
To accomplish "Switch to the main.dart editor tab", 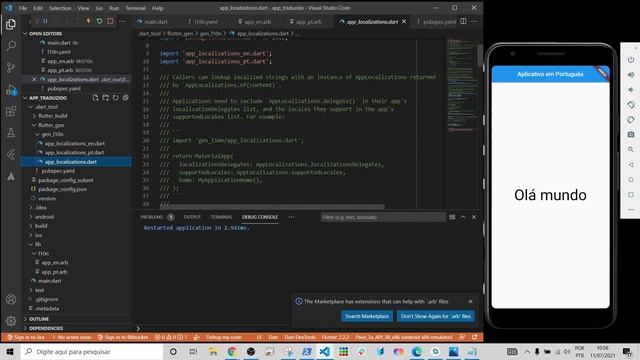I will tap(156, 22).
